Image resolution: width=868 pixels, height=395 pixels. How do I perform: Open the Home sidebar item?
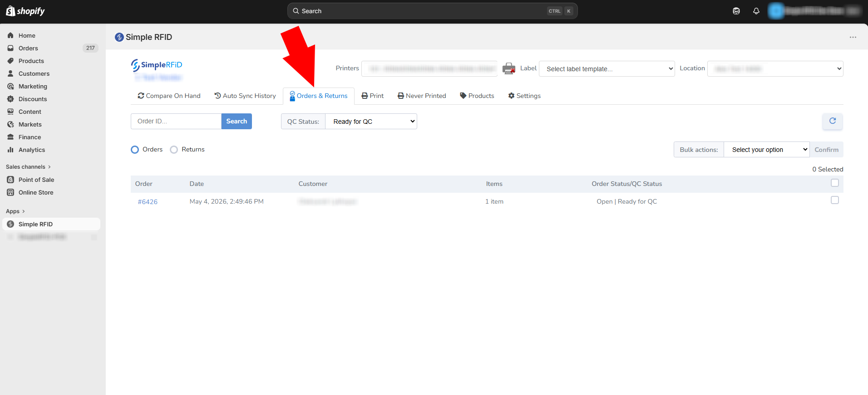click(x=27, y=35)
